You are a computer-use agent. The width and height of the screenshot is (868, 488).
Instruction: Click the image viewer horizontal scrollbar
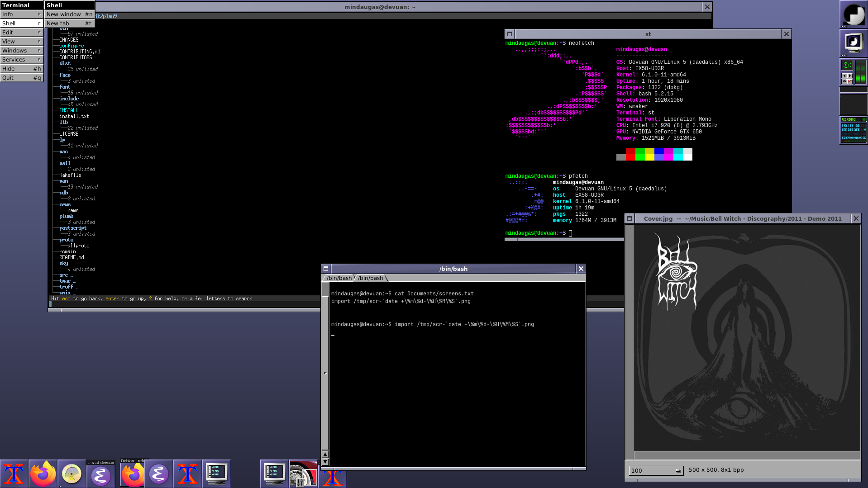coord(747,455)
